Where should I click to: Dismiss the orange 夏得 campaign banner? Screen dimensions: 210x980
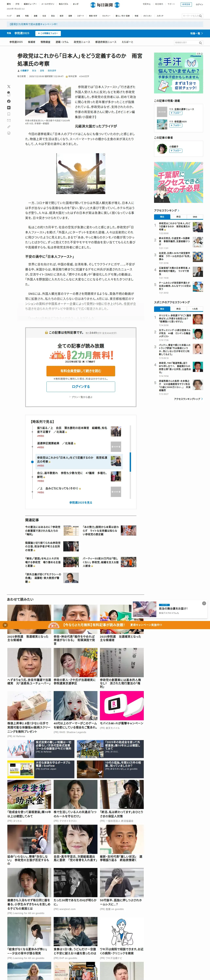coord(5,625)
